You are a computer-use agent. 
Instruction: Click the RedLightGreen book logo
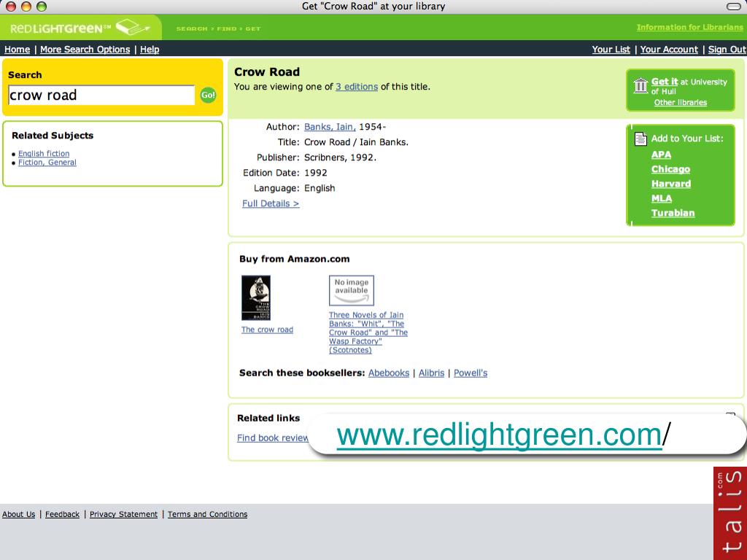point(133,27)
